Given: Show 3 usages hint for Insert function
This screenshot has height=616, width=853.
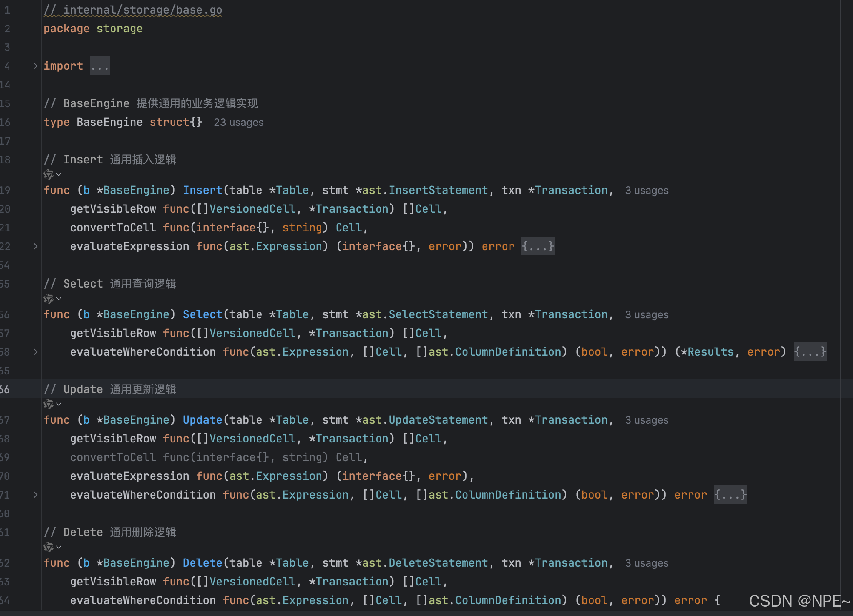Looking at the screenshot, I should coord(647,191).
